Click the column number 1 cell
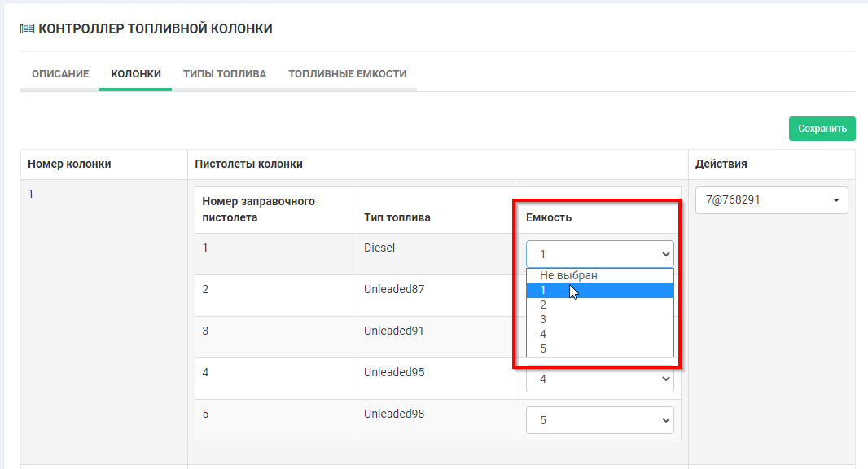 point(32,195)
